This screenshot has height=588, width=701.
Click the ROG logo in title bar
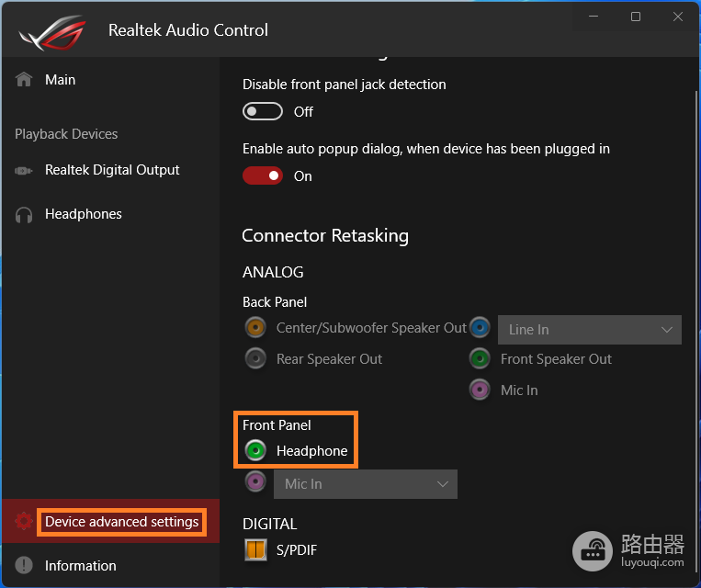click(x=52, y=32)
